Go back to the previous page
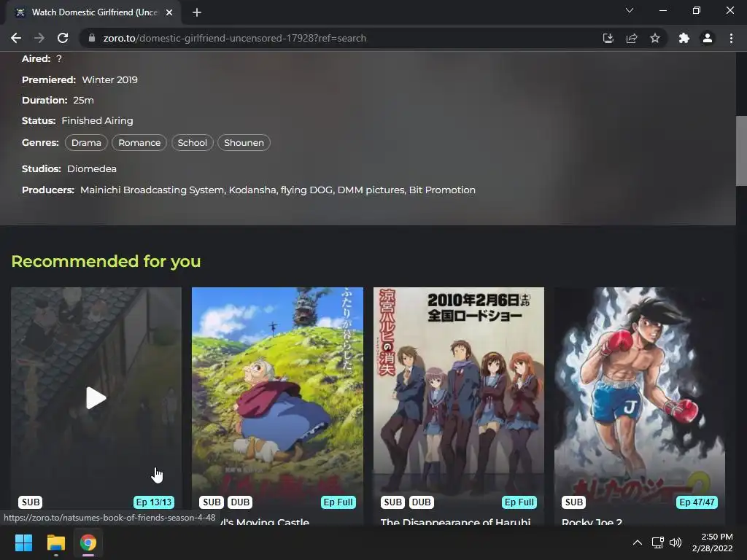The height and width of the screenshot is (560, 747). [x=16, y=38]
